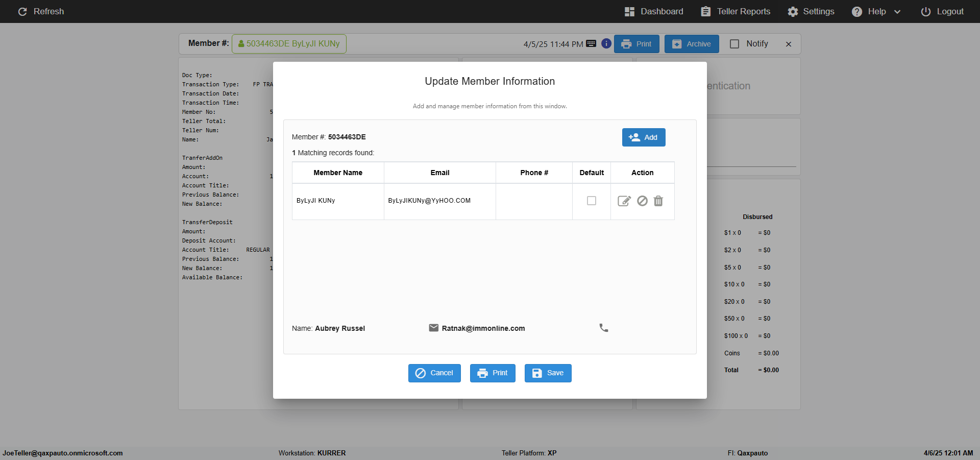This screenshot has height=460, width=980.
Task: Click Logout in the top bar
Action: tap(942, 11)
